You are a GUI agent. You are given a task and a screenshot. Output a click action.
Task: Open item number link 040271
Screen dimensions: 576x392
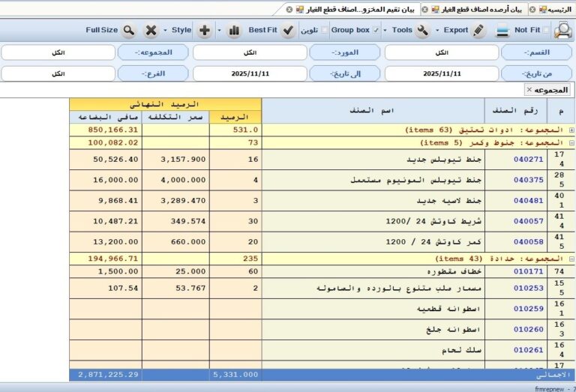pyautogui.click(x=528, y=160)
